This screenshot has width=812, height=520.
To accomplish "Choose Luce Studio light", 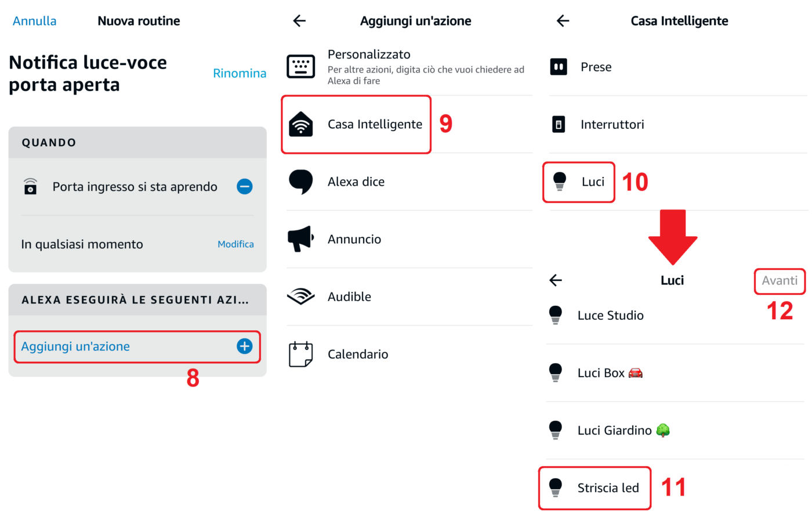I will tap(610, 315).
